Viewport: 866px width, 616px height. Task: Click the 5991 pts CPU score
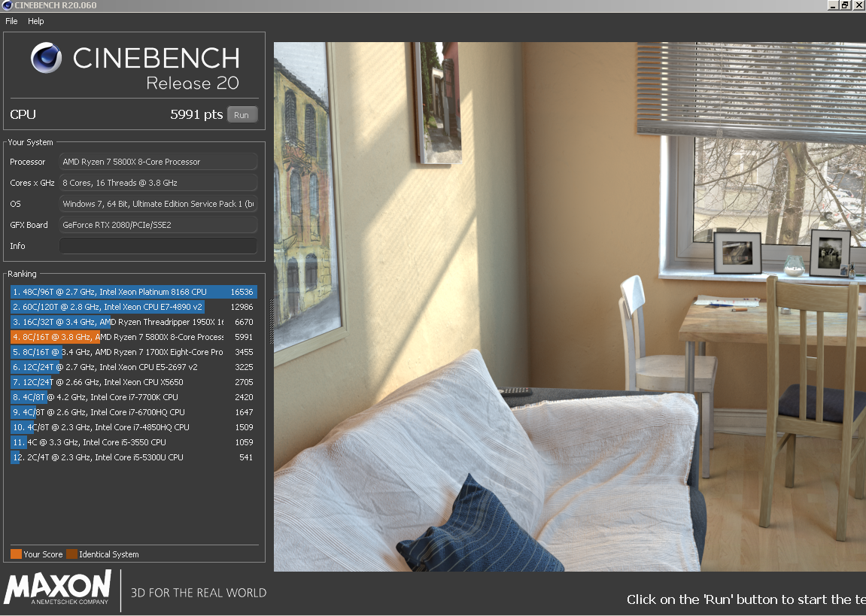[x=196, y=114]
